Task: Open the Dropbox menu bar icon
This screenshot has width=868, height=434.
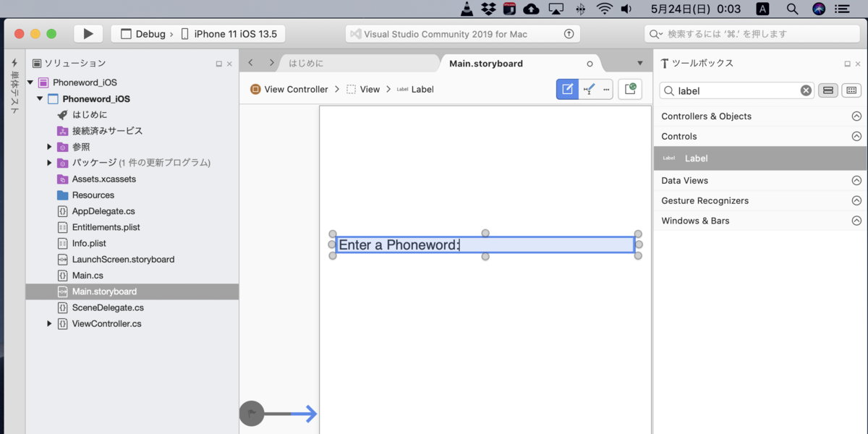Action: [x=488, y=9]
